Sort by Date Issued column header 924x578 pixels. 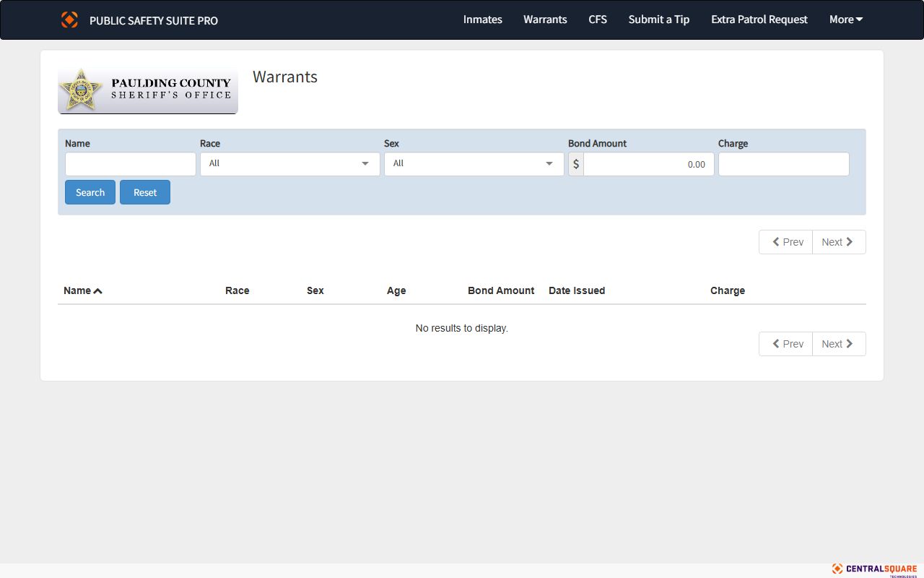[577, 290]
